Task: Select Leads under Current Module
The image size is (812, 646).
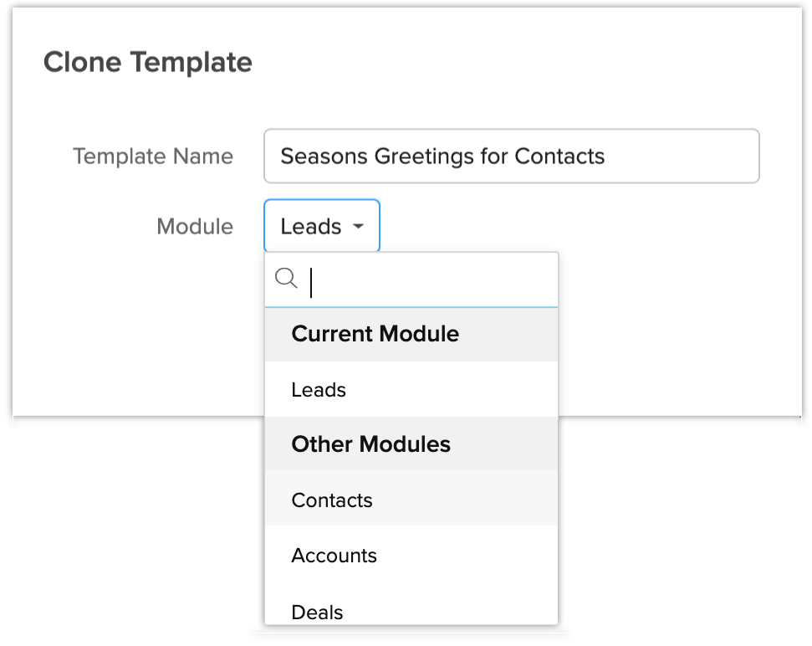Action: coord(319,390)
